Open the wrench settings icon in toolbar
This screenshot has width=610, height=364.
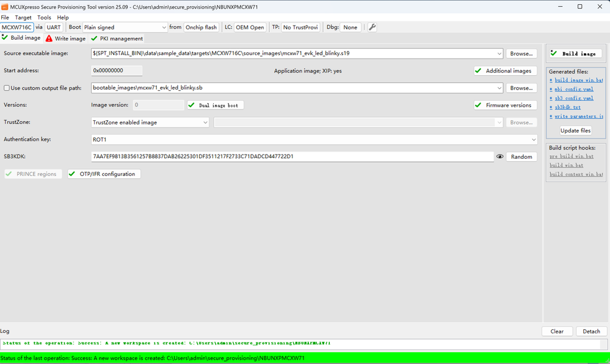(372, 27)
